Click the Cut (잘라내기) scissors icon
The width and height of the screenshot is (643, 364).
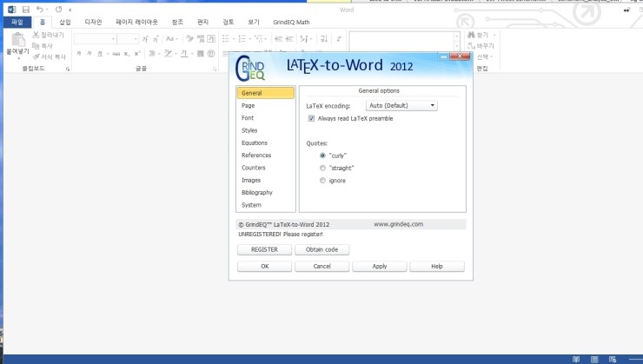[36, 35]
